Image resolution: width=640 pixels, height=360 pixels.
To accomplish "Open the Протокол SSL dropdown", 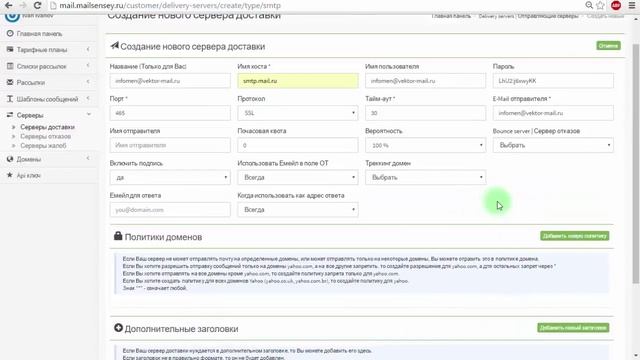I will tap(298, 113).
